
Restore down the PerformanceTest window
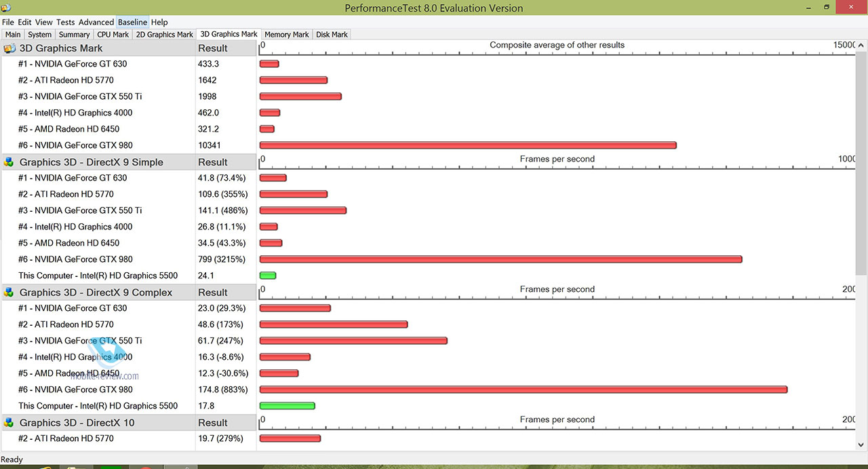tap(827, 7)
